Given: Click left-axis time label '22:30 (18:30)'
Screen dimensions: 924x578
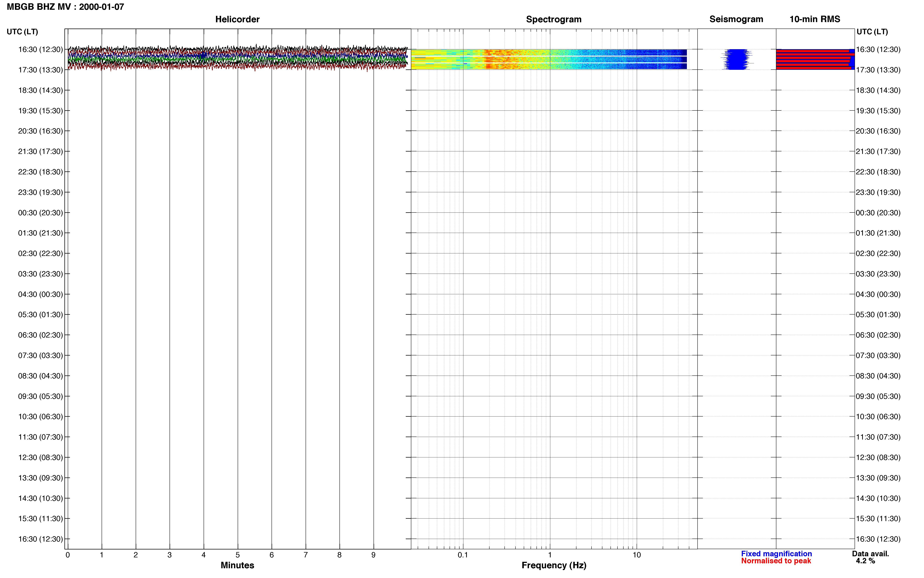Looking at the screenshot, I should click(41, 172).
